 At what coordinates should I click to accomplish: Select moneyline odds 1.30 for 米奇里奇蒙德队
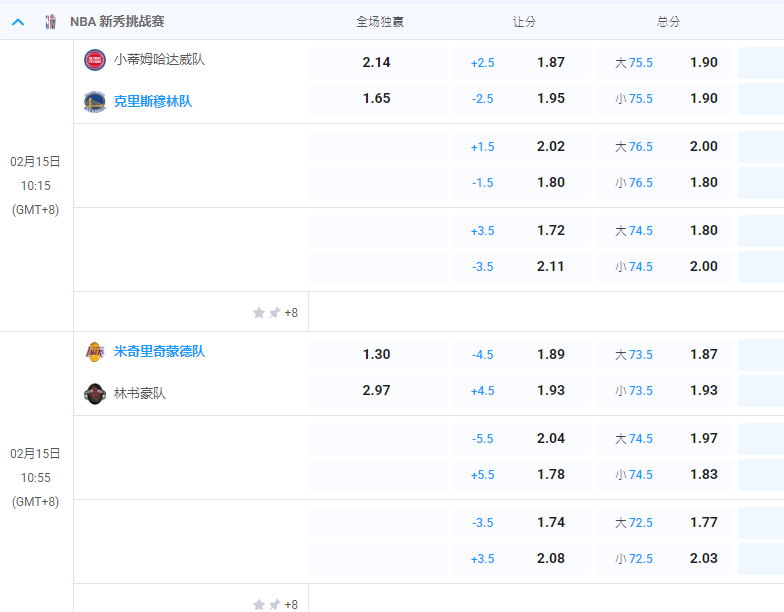pyautogui.click(x=378, y=354)
